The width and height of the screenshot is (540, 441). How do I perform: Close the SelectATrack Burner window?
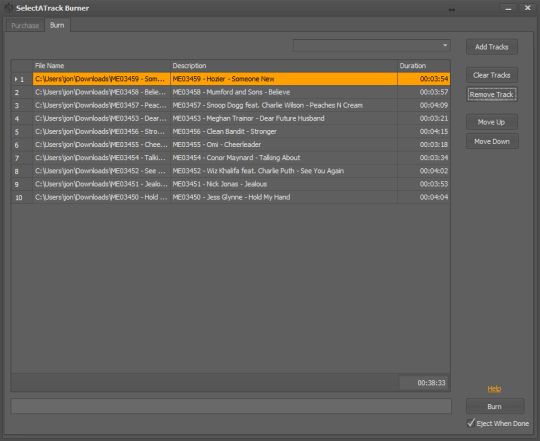pyautogui.click(x=527, y=8)
